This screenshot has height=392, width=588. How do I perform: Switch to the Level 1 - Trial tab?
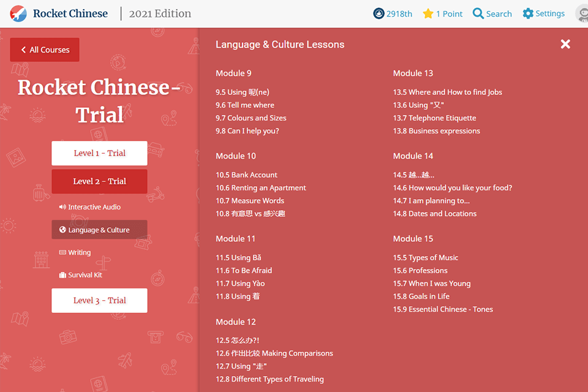(x=99, y=153)
